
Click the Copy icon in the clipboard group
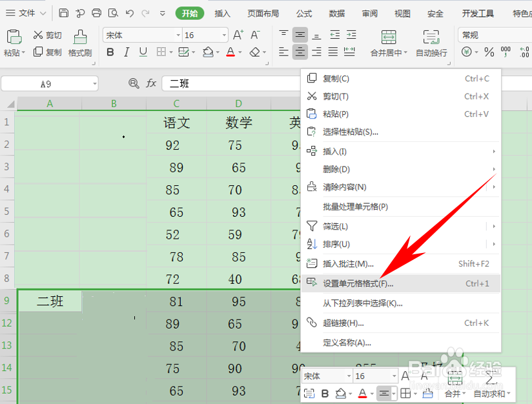click(39, 53)
